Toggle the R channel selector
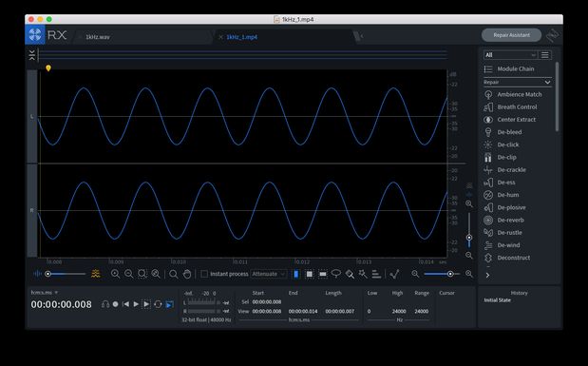Viewport: 588px width, 366px height. (x=32, y=210)
